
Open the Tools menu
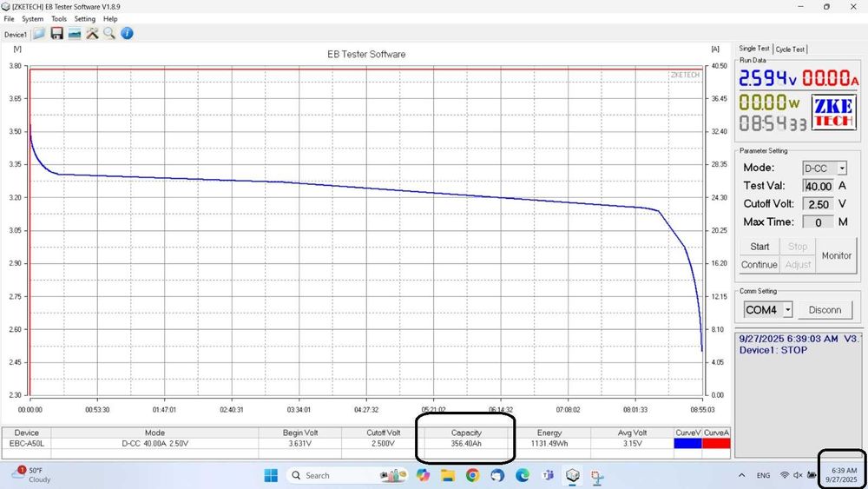point(59,19)
